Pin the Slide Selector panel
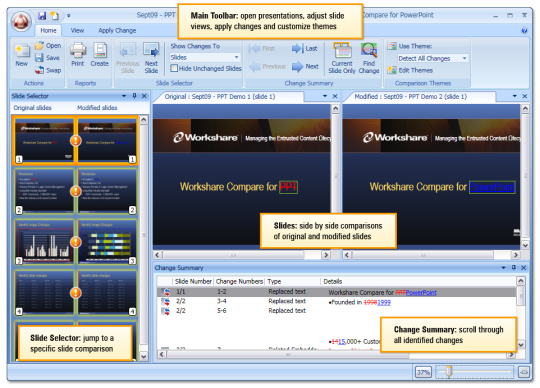 (135, 96)
